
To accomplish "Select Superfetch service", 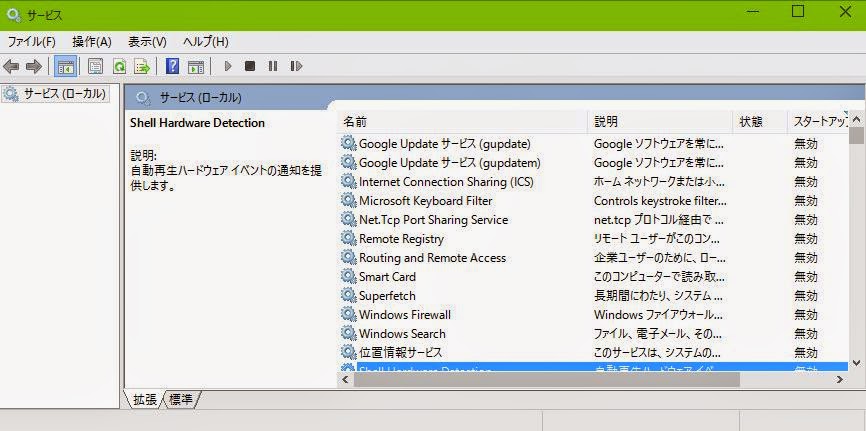I will point(594,296).
